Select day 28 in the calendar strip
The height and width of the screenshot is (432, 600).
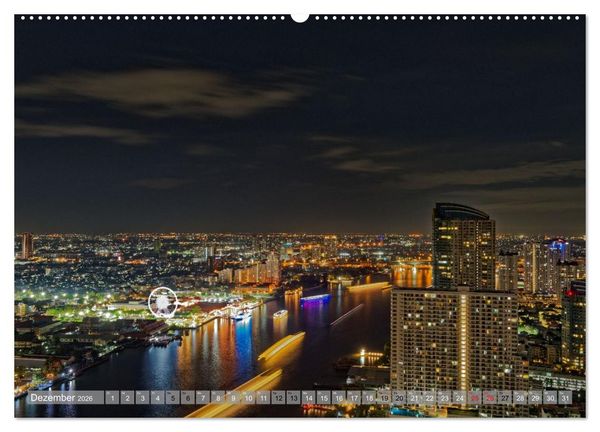[520, 398]
